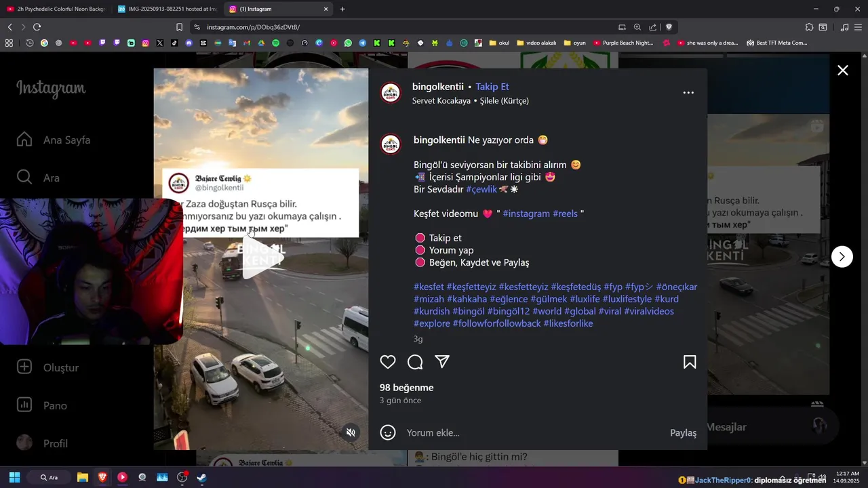868x488 pixels.
Task: Open Purple Beach Night bookmark
Action: pyautogui.click(x=623, y=43)
